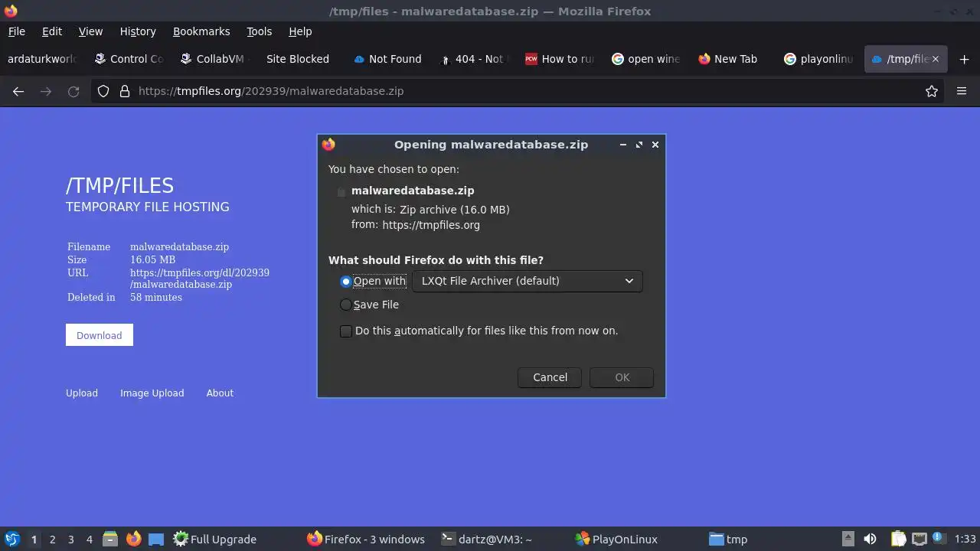The image size is (980, 551).
Task: Maximize the Opening malwaredatabase.zip dialog
Action: click(639, 144)
